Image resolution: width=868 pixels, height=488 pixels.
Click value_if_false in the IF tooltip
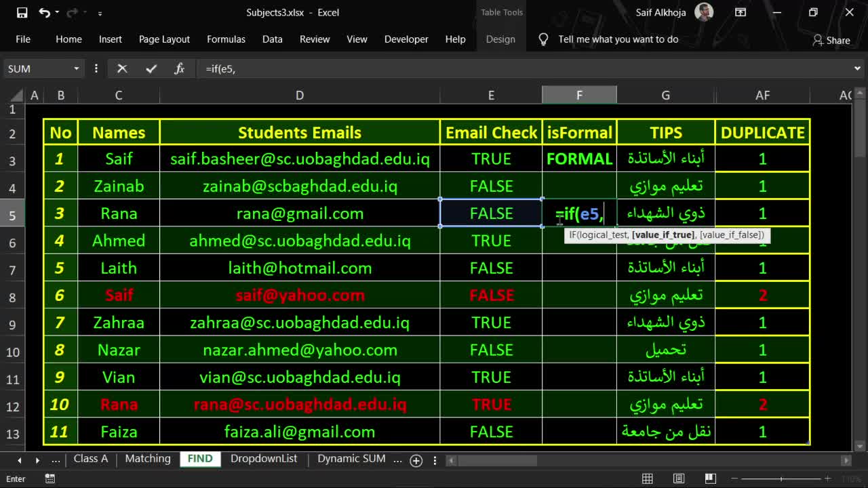(x=731, y=235)
